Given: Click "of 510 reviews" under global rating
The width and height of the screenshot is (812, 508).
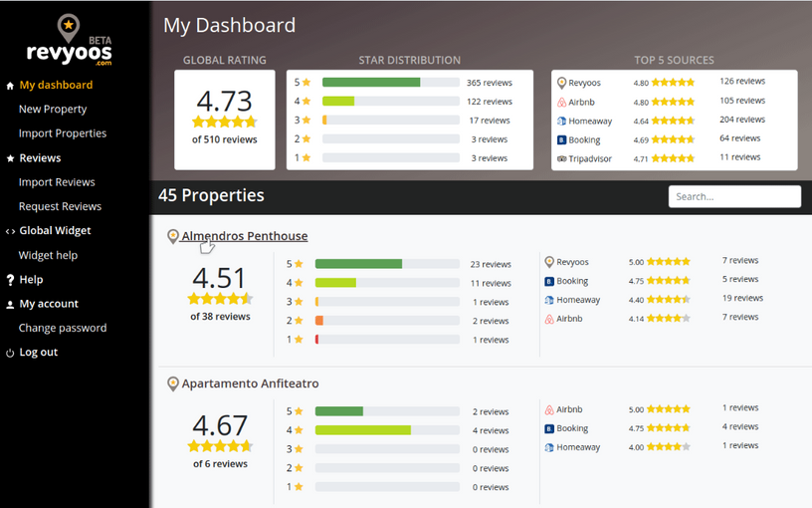Looking at the screenshot, I should pos(224,139).
